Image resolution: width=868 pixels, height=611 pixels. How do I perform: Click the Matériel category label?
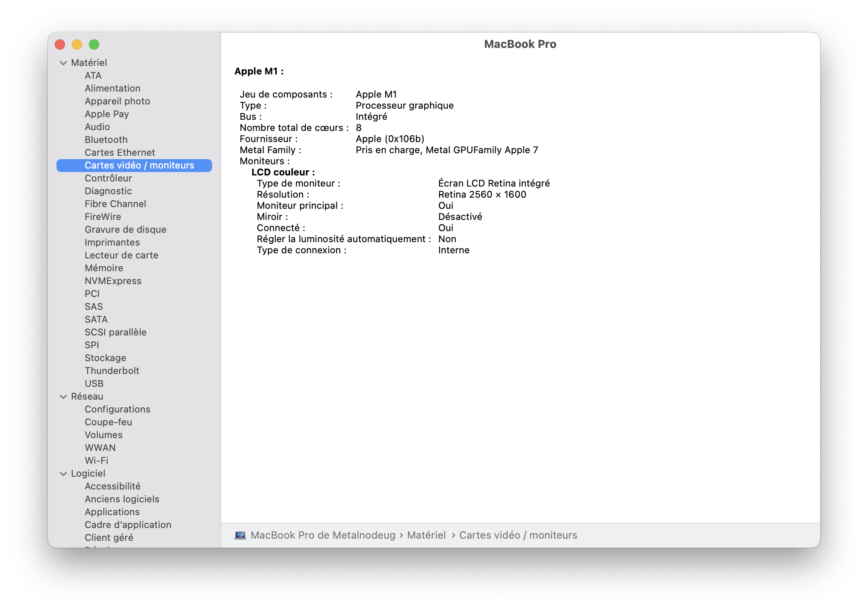click(x=89, y=63)
